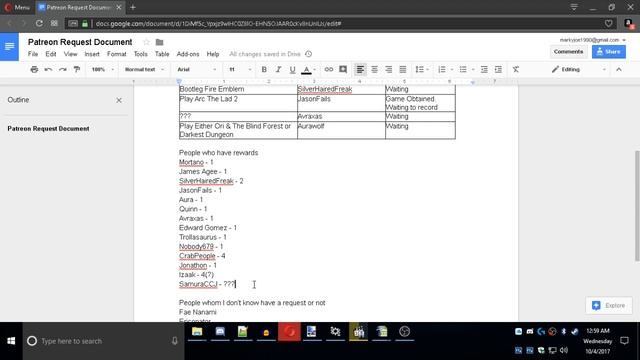Clear formatting from the selection

(x=516, y=69)
